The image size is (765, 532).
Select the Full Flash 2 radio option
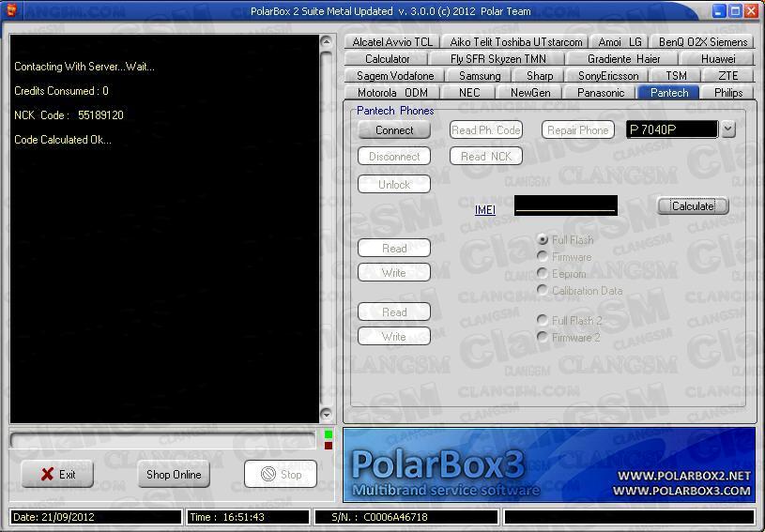[x=543, y=320]
